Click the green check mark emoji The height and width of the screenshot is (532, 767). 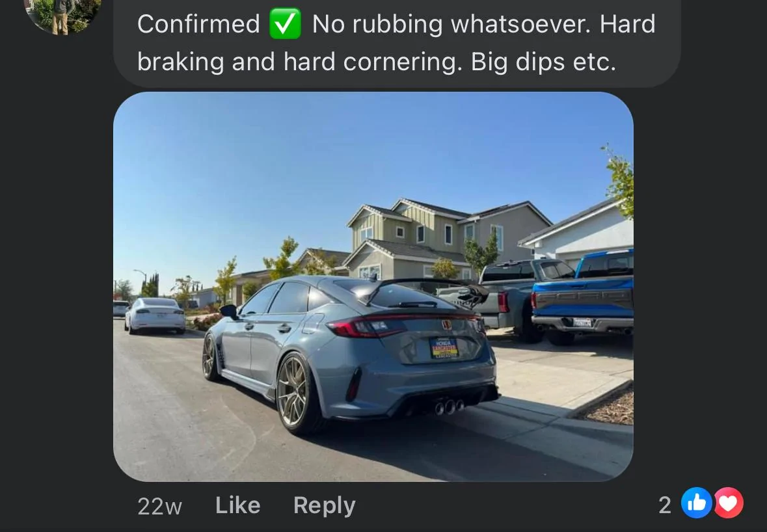[x=285, y=24]
